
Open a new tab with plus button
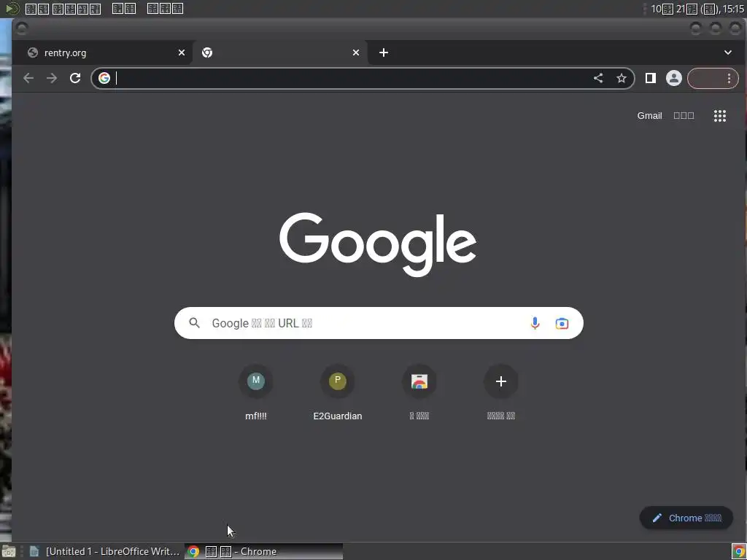[x=384, y=52]
